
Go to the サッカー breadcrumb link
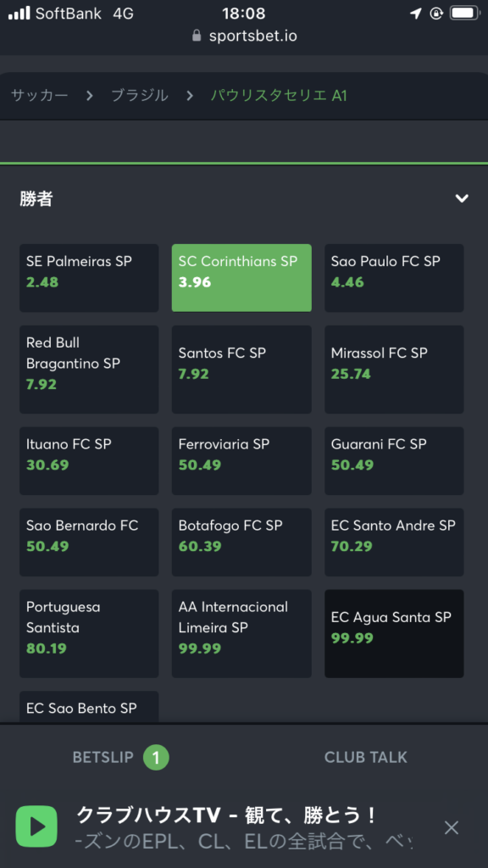[x=40, y=95]
